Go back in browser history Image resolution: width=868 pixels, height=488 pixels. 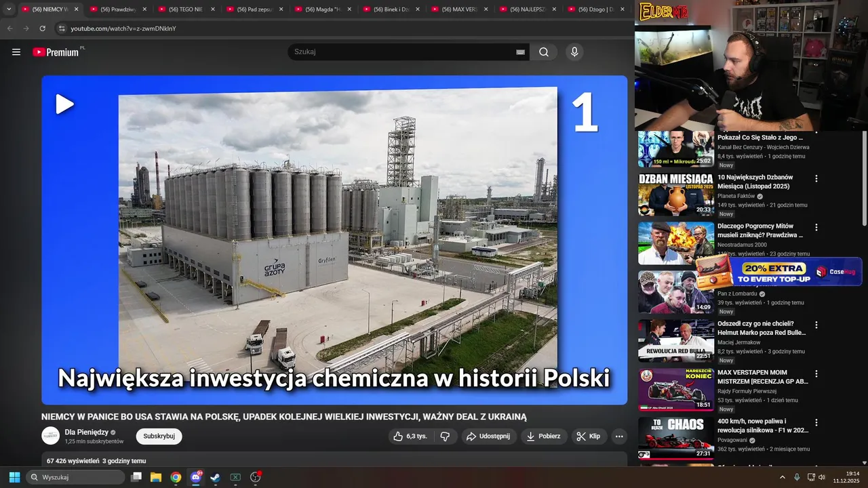pyautogui.click(x=9, y=28)
